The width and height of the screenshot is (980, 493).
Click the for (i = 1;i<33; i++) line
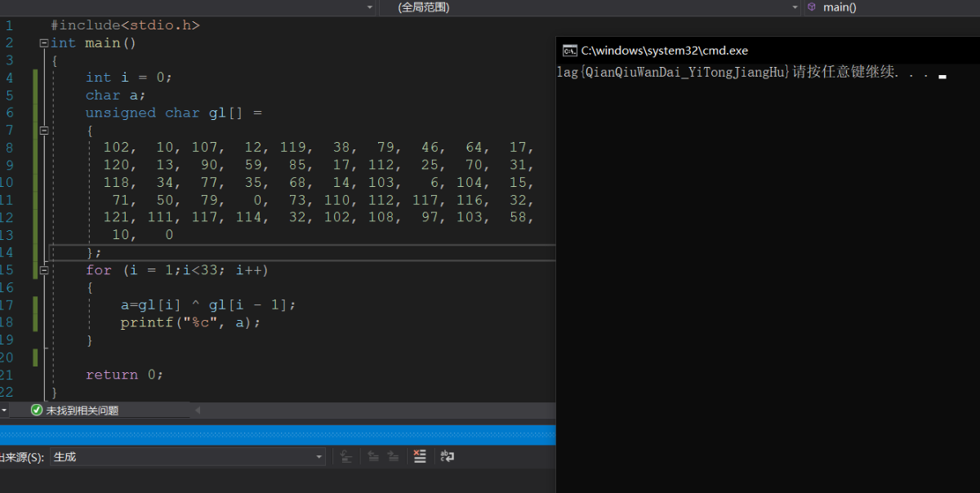point(177,269)
